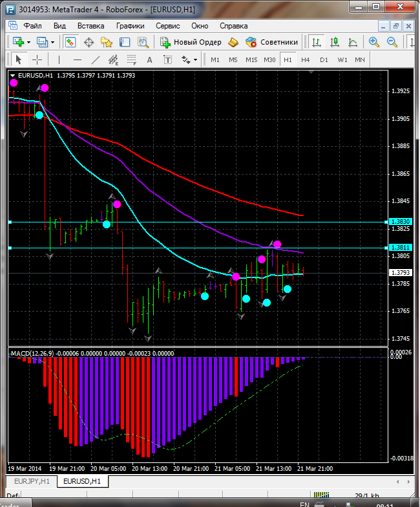Switch timeframe to M5
420x507 pixels.
[233, 59]
